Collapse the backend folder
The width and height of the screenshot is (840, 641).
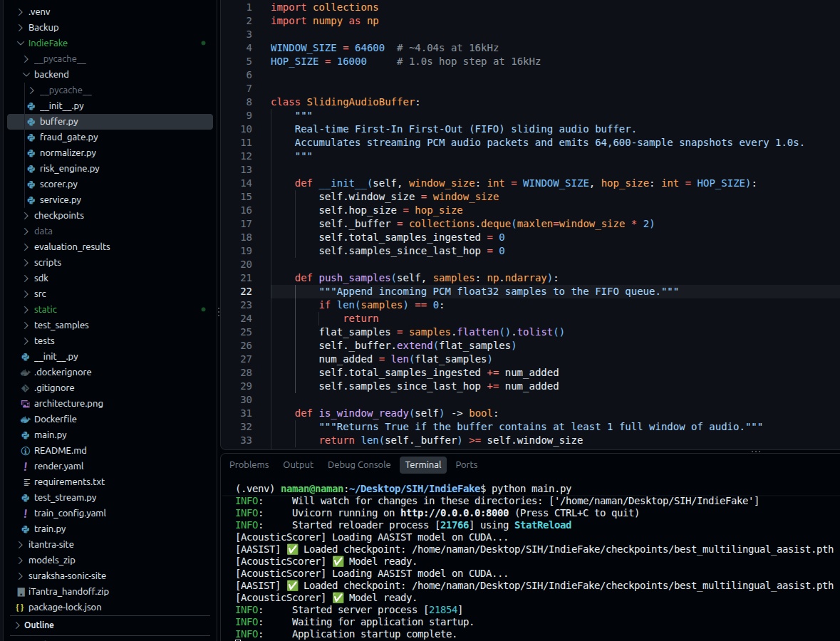(x=26, y=75)
